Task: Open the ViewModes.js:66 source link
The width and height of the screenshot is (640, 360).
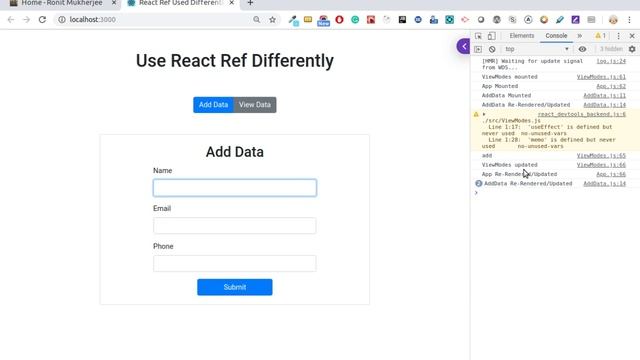Action: click(601, 165)
